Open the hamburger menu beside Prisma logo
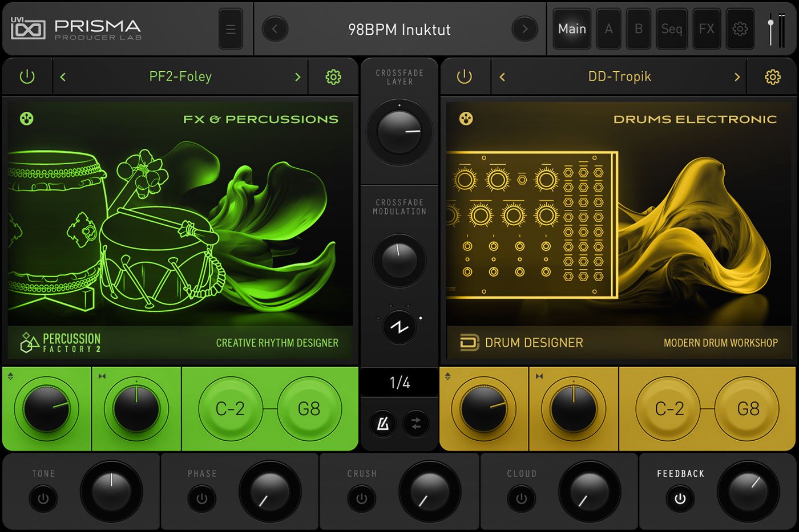Image resolution: width=799 pixels, height=532 pixels. point(231,29)
